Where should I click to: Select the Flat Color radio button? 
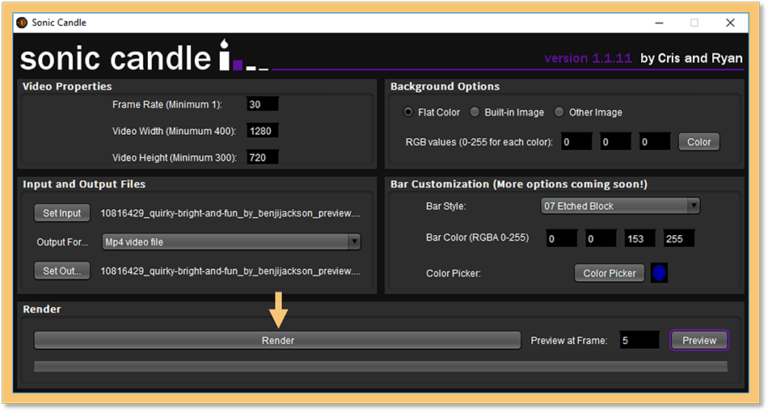coord(408,112)
